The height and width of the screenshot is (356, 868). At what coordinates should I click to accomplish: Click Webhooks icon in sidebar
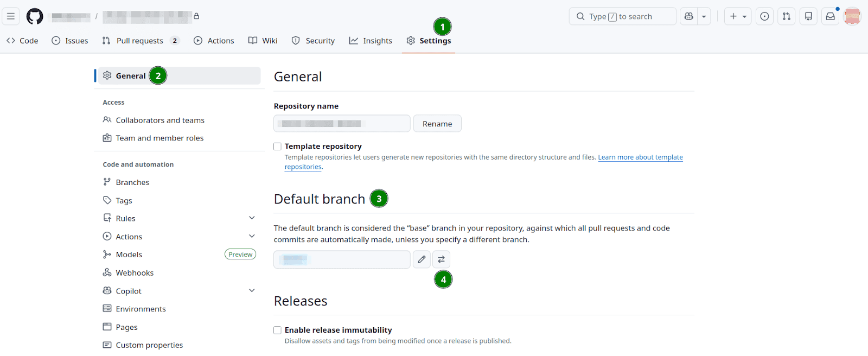pyautogui.click(x=107, y=272)
